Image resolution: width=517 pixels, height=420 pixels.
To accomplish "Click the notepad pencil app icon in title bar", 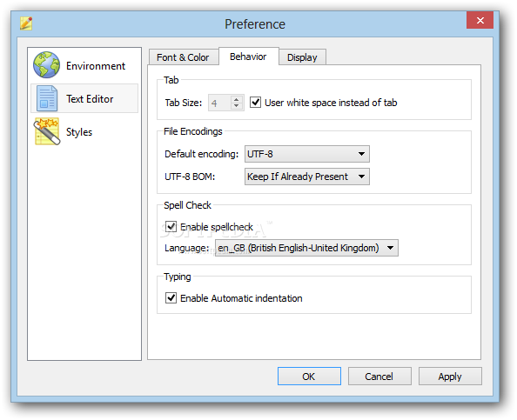I will pyautogui.click(x=26, y=23).
